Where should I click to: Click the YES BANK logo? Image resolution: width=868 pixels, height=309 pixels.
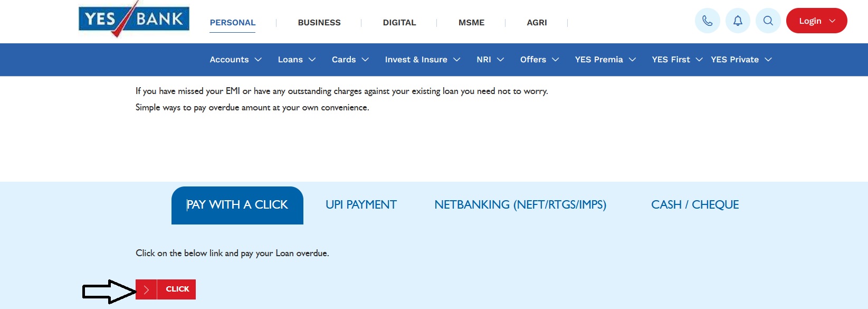click(x=134, y=20)
